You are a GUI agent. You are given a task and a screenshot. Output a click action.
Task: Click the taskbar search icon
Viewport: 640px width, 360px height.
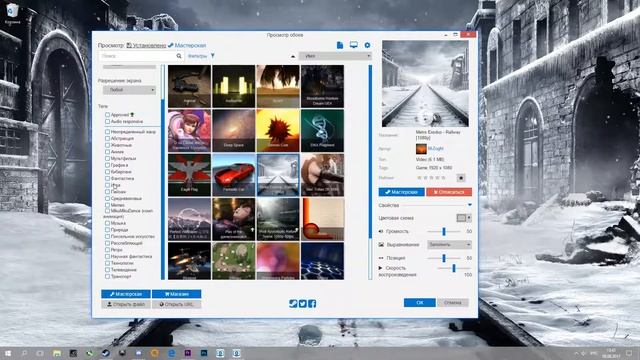24,353
